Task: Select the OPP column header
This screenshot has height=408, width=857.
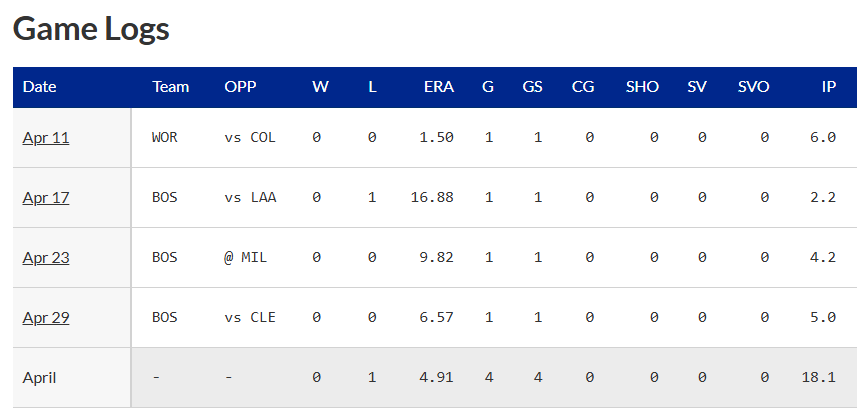Action: (240, 87)
